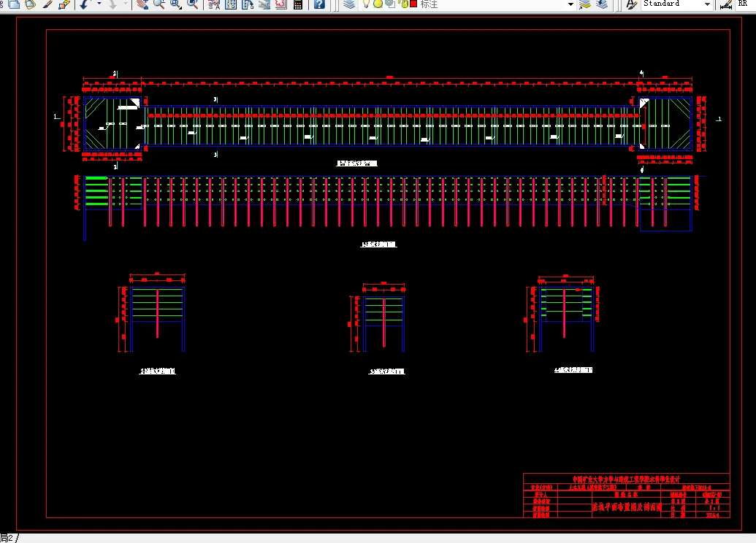
Task: Open the Markup Set Manager
Action: 281,4
